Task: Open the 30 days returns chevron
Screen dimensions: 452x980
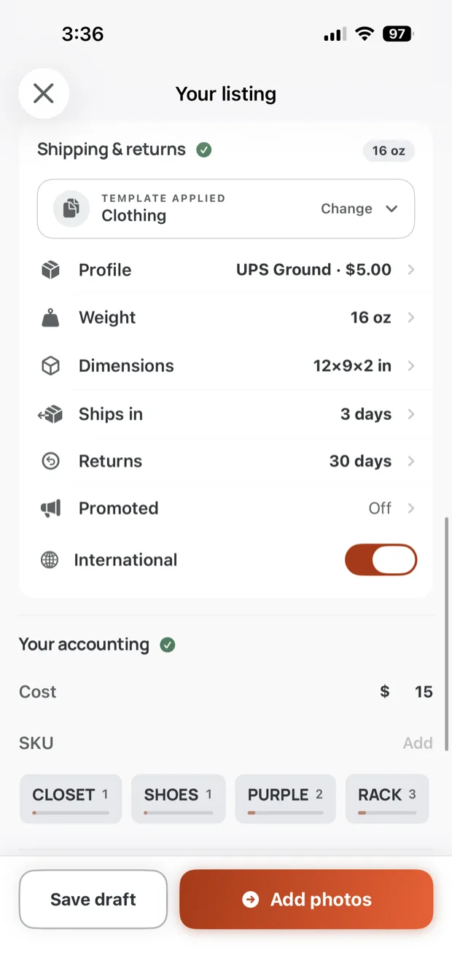Action: 411,461
